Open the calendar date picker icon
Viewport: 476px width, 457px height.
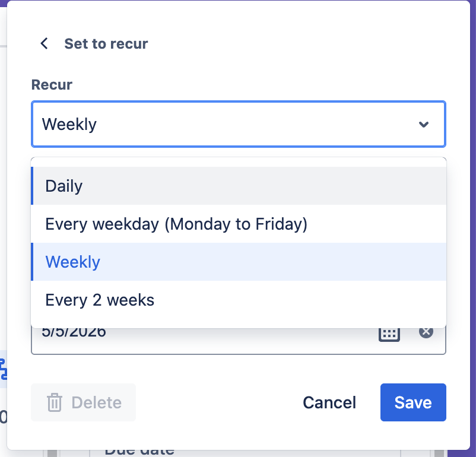[389, 332]
